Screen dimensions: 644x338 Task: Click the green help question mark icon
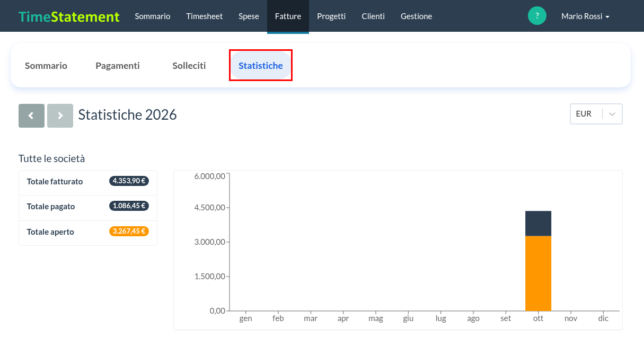537,16
